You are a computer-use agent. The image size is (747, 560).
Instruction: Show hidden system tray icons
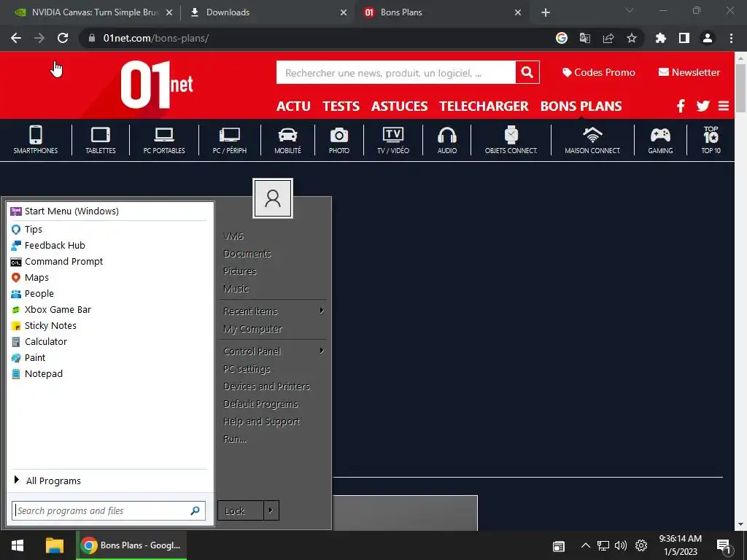tap(586, 545)
